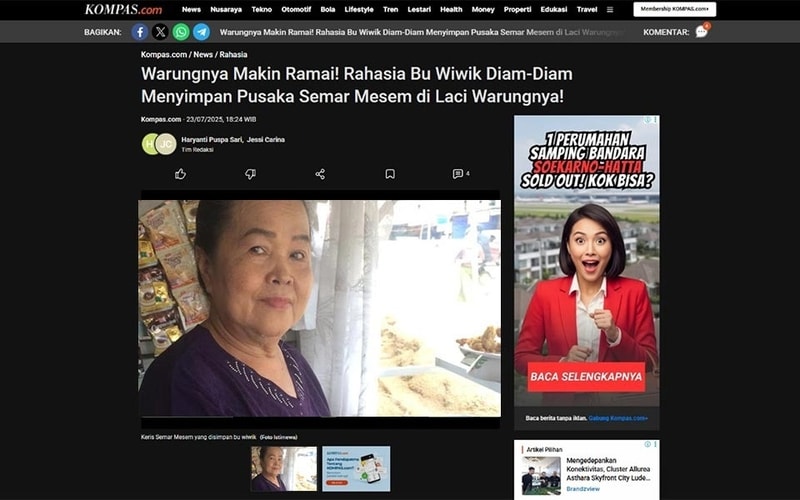Click Brandzview label link

[583, 489]
